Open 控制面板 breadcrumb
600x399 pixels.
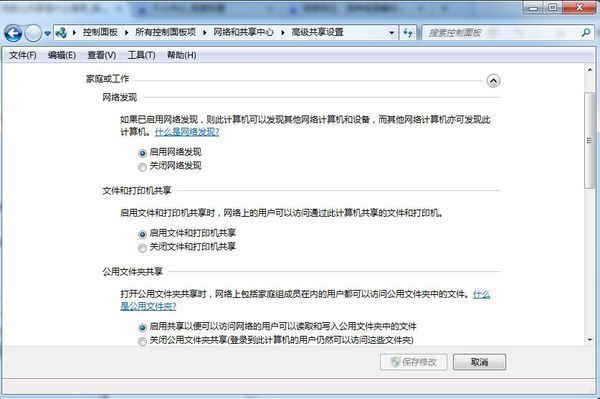(100, 33)
